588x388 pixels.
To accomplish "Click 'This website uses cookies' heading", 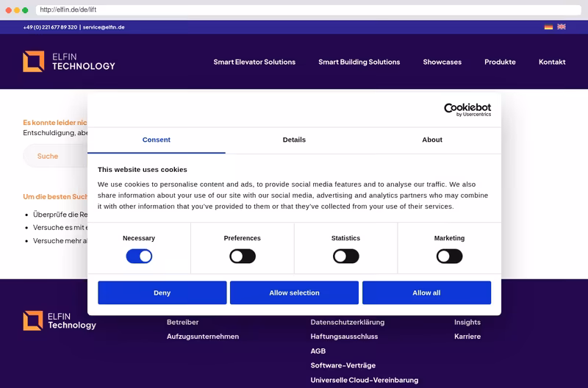I will click(x=143, y=170).
